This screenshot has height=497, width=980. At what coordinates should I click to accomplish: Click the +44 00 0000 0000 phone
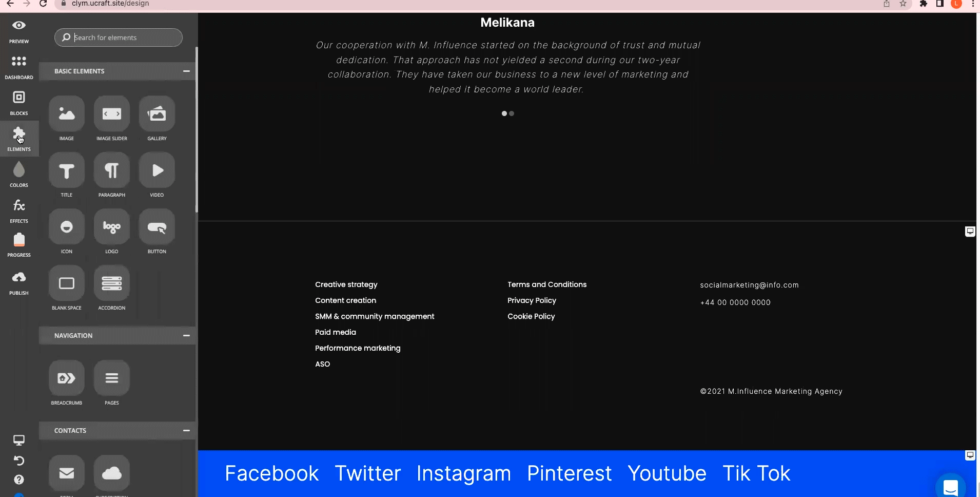[x=735, y=302]
